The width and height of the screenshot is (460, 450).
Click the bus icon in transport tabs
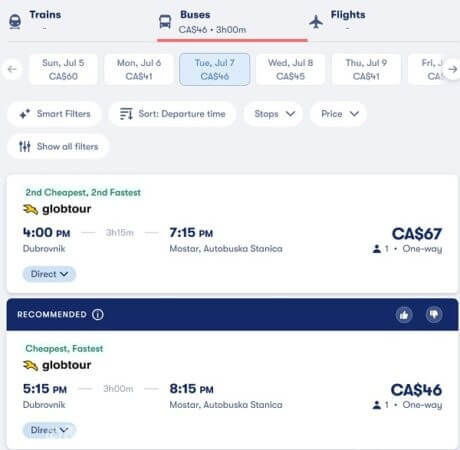[165, 22]
